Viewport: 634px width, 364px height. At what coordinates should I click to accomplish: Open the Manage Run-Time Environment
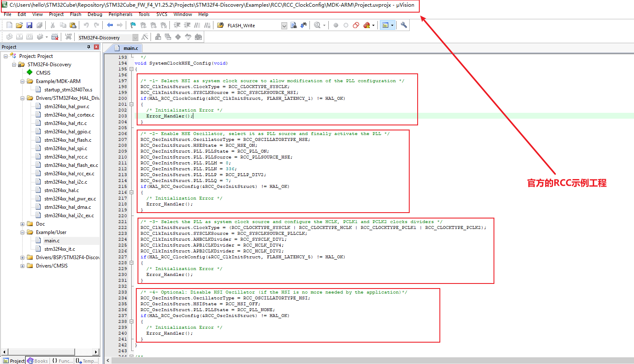pos(144,36)
